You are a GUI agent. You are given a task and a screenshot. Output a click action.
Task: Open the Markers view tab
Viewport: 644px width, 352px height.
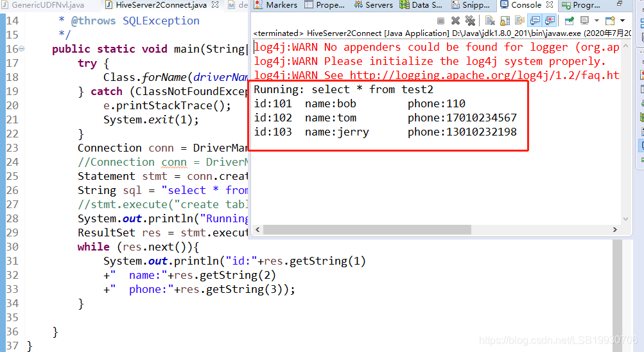pos(276,5)
